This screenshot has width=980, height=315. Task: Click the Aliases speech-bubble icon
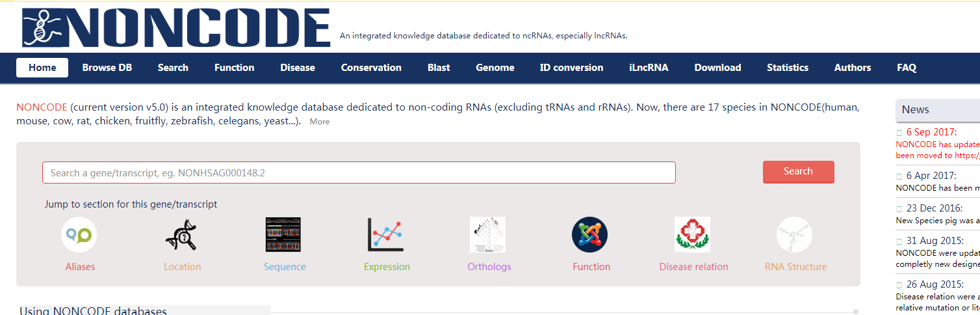79,235
